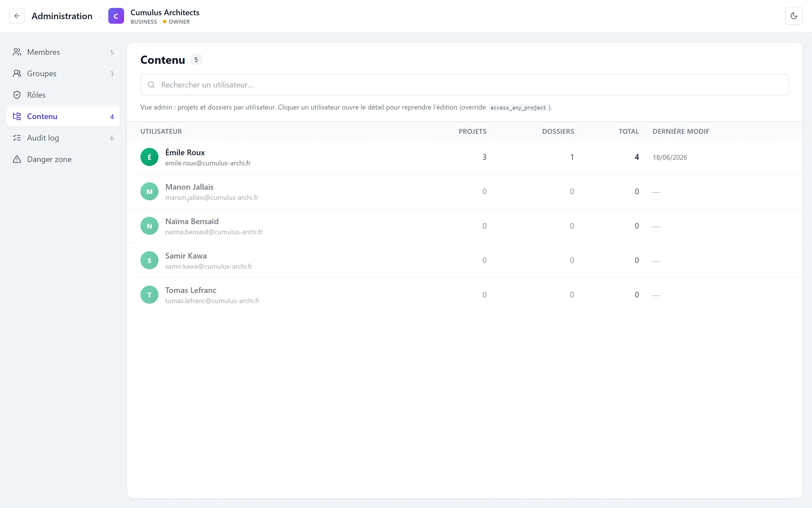Open Samir Kawa user row

pyautogui.click(x=464, y=260)
